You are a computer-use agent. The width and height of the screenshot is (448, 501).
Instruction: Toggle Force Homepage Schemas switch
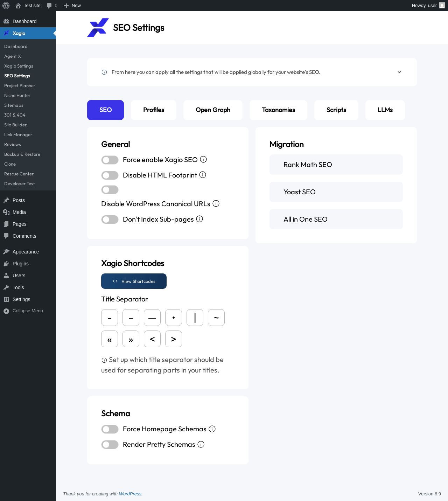tap(110, 429)
